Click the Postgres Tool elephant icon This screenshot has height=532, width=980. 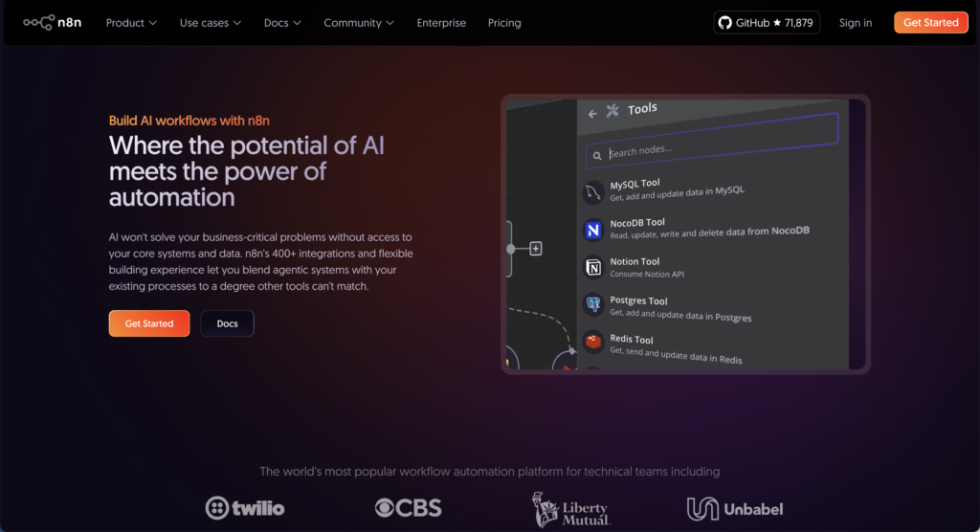[593, 305]
